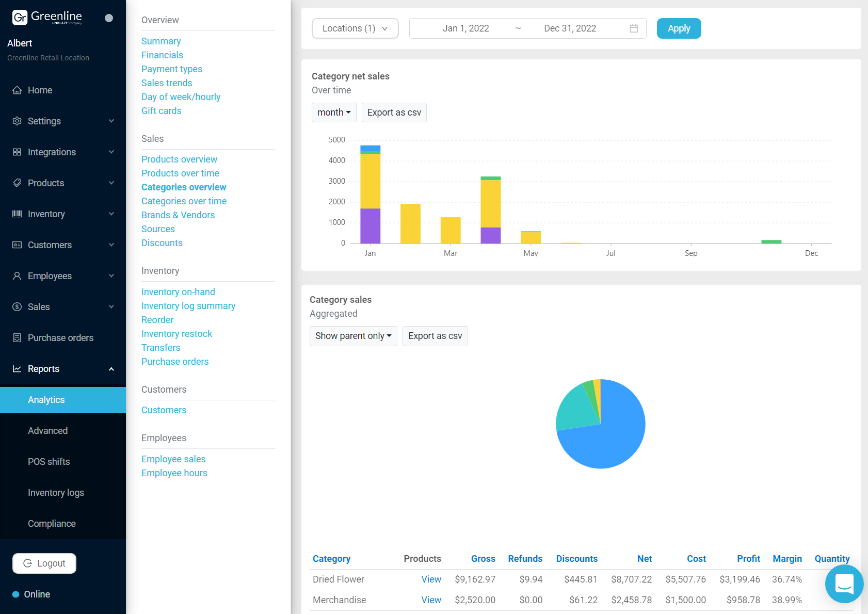Click the green November bar in chart

click(771, 242)
